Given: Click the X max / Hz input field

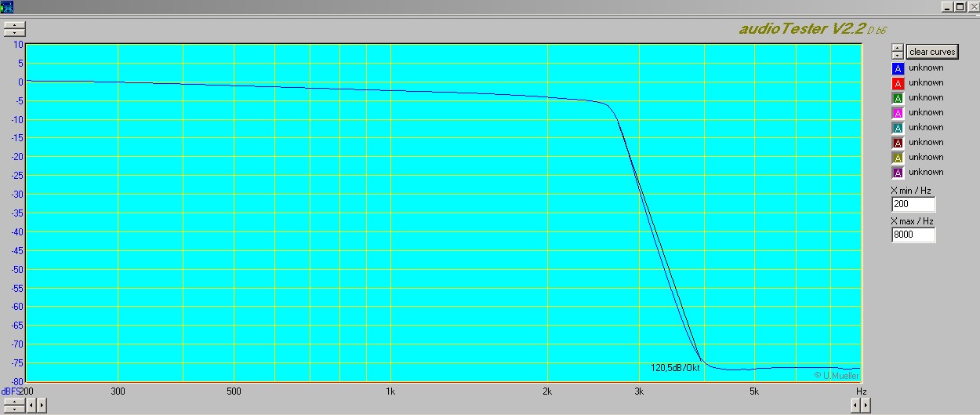Looking at the screenshot, I should coord(913,235).
